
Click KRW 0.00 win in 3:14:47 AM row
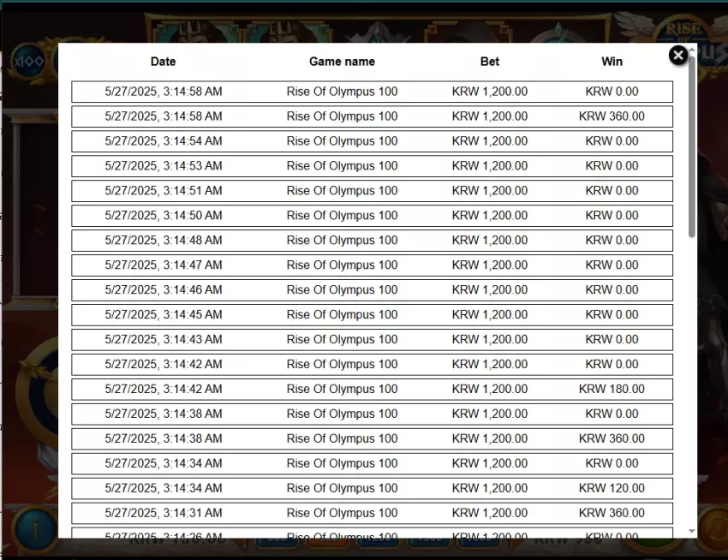(612, 265)
